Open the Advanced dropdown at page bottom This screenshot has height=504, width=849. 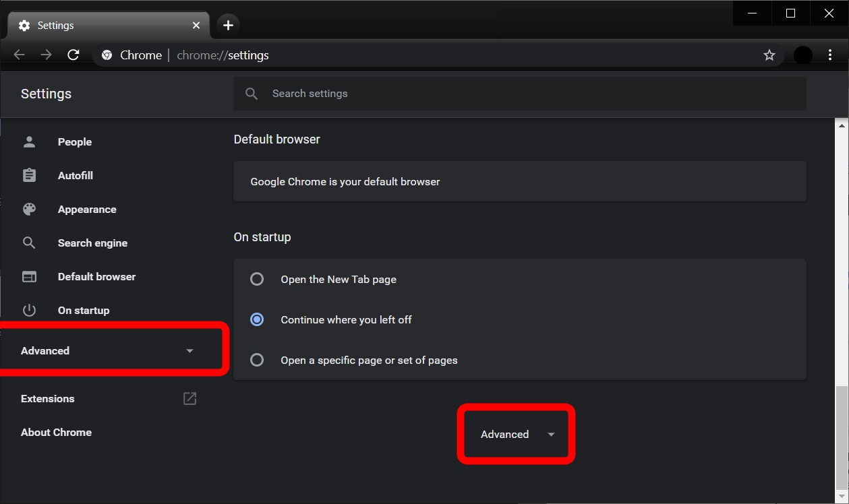pyautogui.click(x=515, y=434)
